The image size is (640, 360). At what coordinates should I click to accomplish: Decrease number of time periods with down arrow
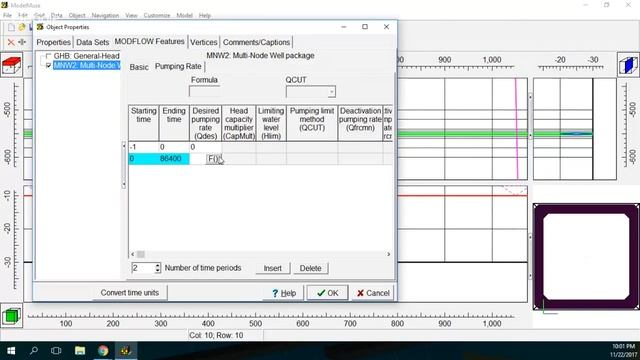point(158,271)
